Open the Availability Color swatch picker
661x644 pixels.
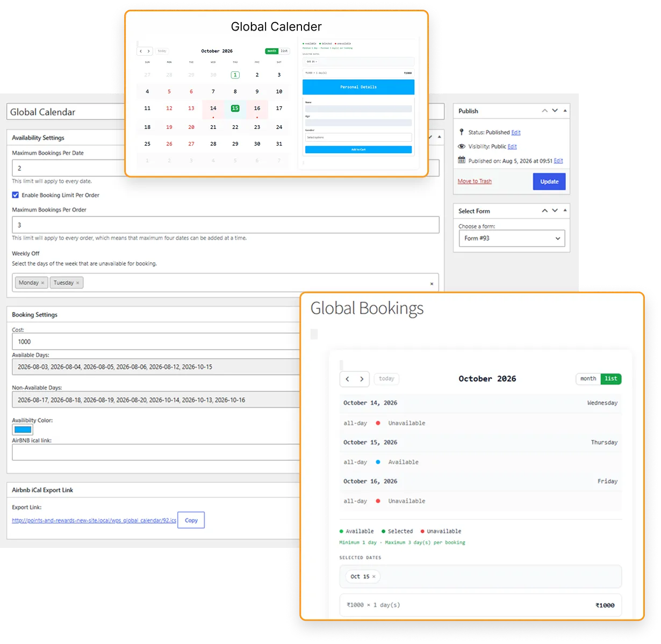pos(23,430)
